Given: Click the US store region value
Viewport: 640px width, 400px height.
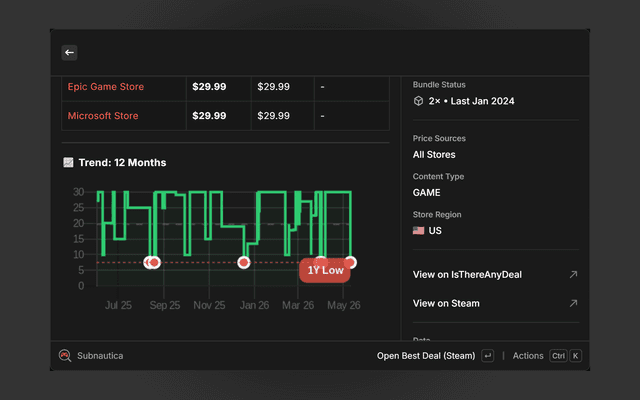Looking at the screenshot, I should (x=435, y=231).
